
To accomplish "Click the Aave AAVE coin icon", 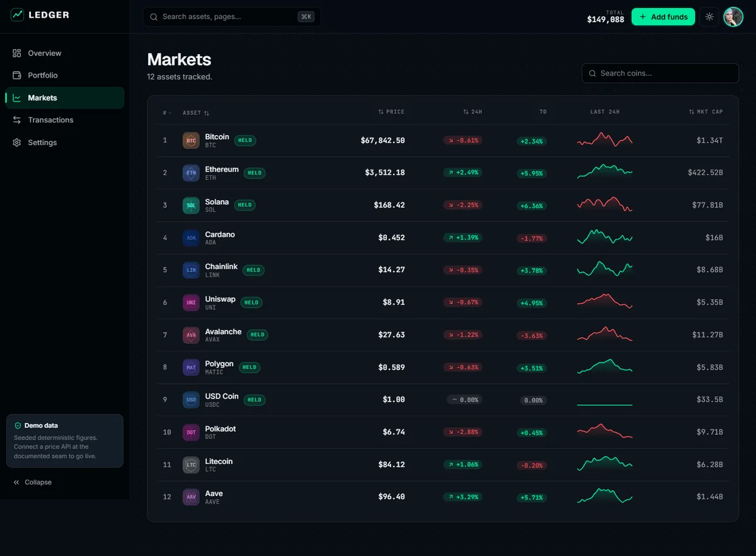I will (x=191, y=497).
